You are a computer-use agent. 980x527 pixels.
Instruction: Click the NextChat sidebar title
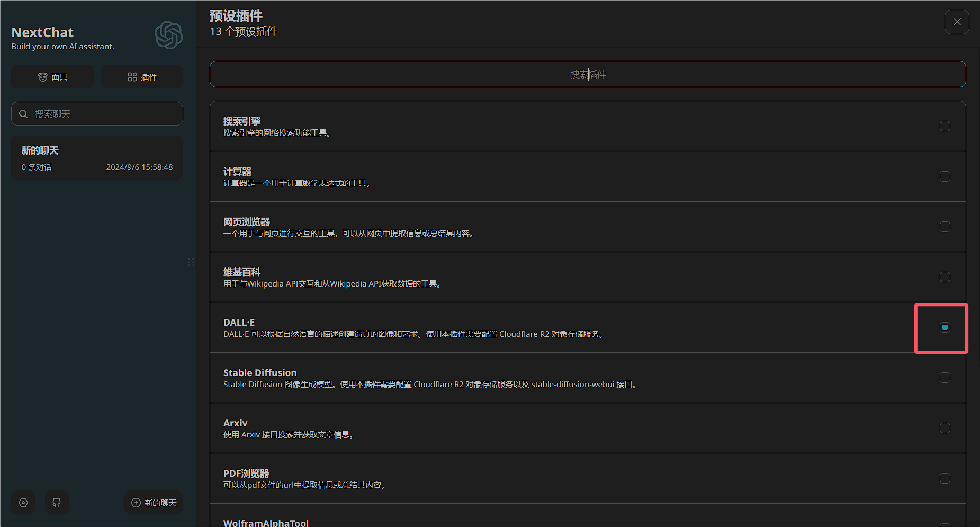pos(42,32)
